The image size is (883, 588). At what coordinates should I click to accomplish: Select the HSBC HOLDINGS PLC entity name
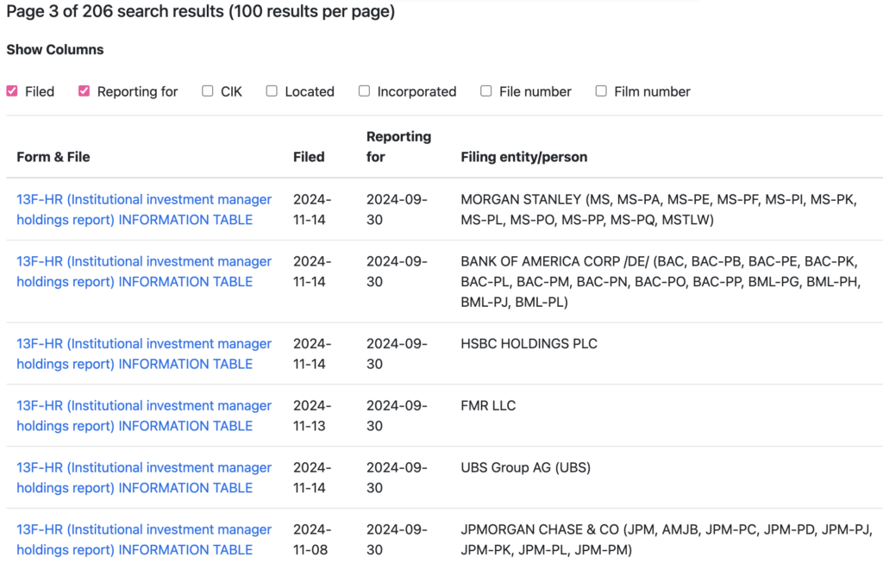(x=529, y=343)
